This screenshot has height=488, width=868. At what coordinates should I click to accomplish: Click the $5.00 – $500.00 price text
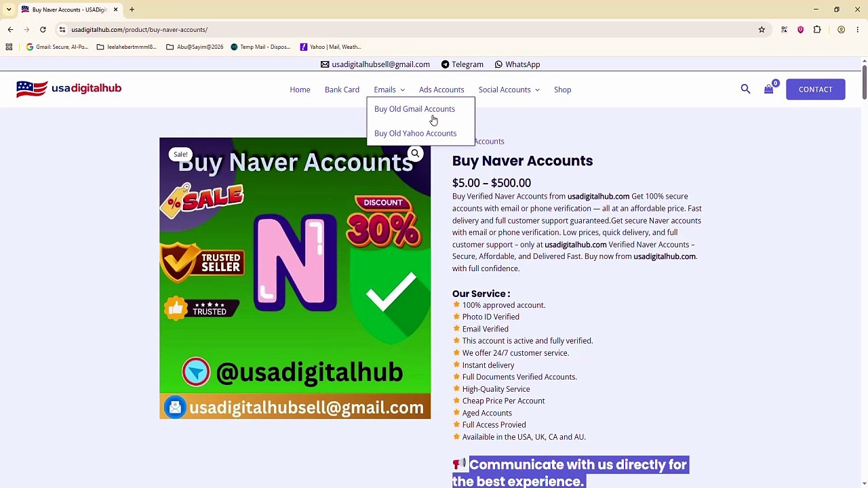[492, 183]
